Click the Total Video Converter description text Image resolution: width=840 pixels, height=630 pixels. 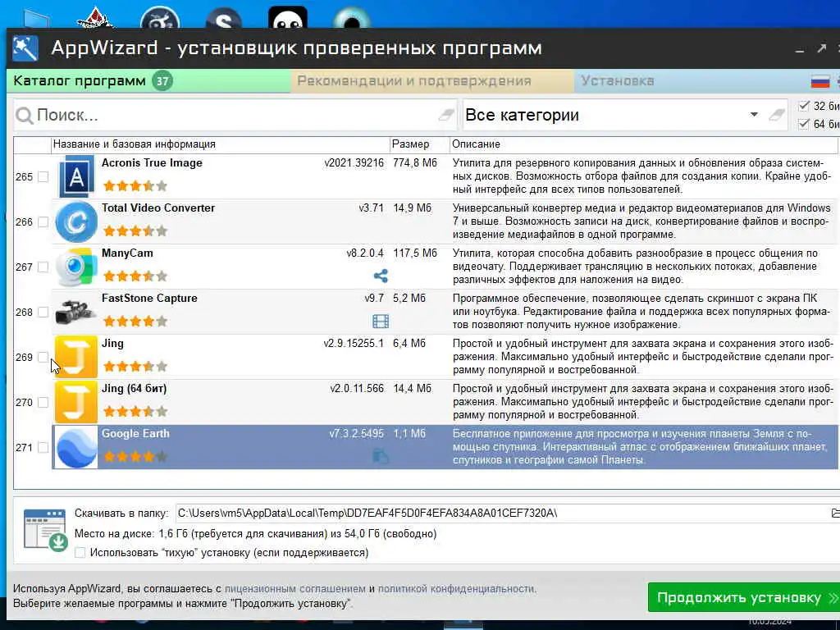point(641,221)
